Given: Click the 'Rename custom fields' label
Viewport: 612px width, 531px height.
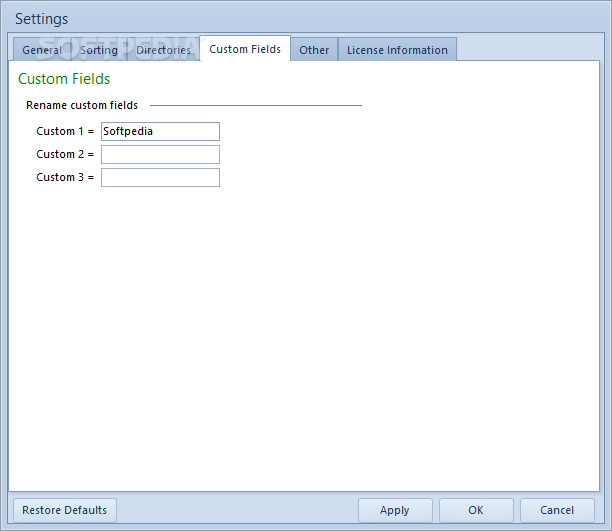Looking at the screenshot, I should click(x=82, y=105).
